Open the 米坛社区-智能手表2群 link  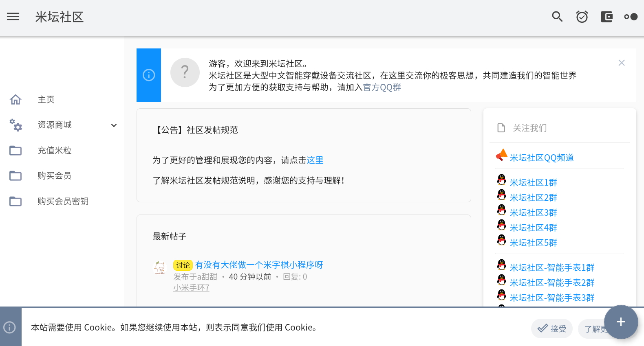click(552, 283)
